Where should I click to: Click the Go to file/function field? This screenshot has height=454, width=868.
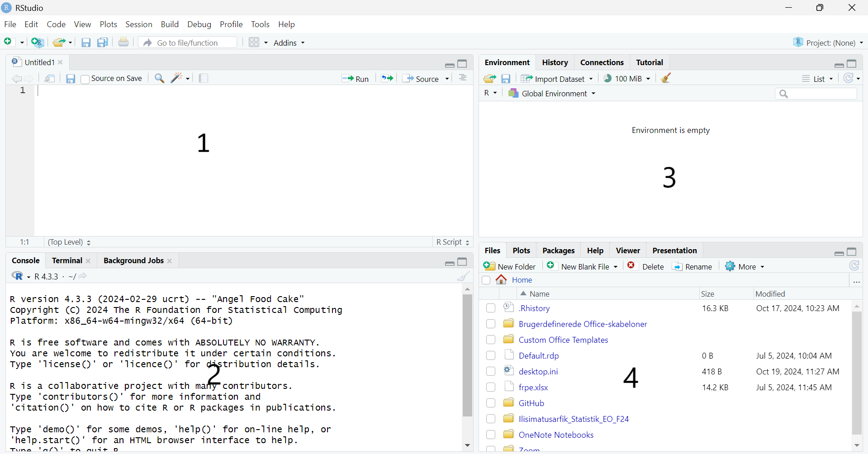[188, 43]
